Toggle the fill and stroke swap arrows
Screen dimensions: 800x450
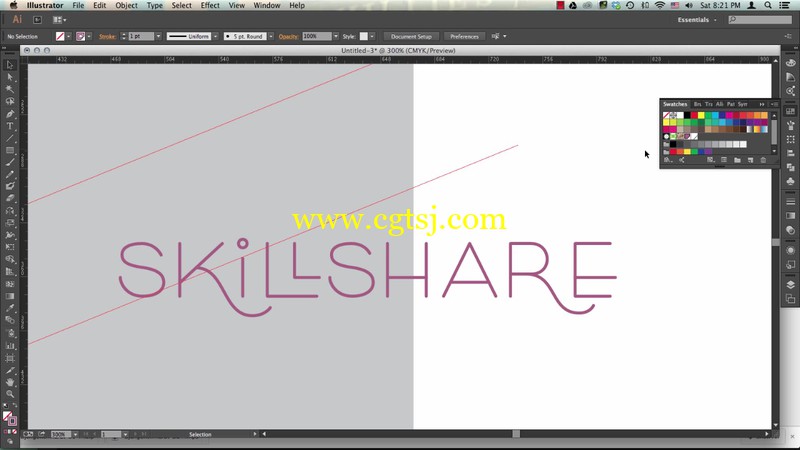click(14, 406)
